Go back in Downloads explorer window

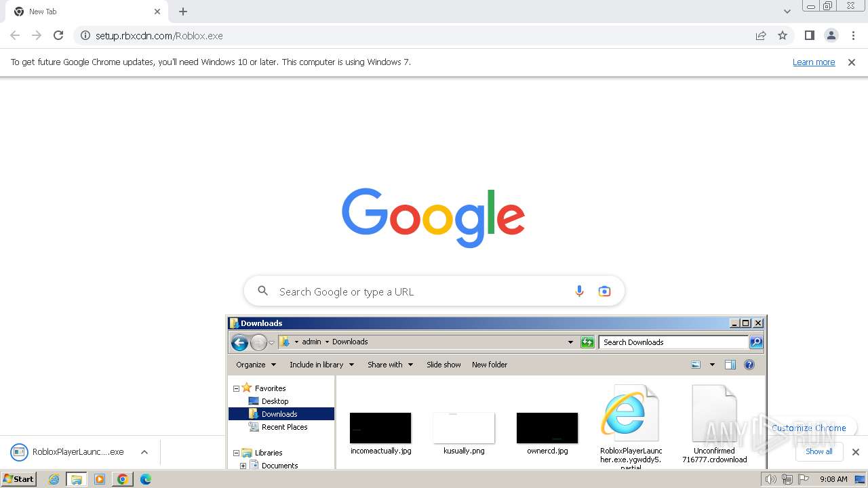click(x=239, y=342)
